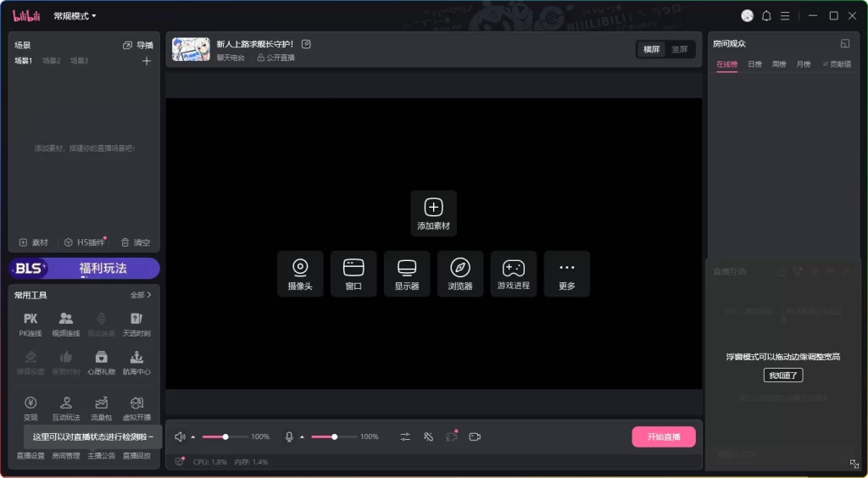Mute the microphone icon
The image size is (868, 478).
tap(289, 437)
